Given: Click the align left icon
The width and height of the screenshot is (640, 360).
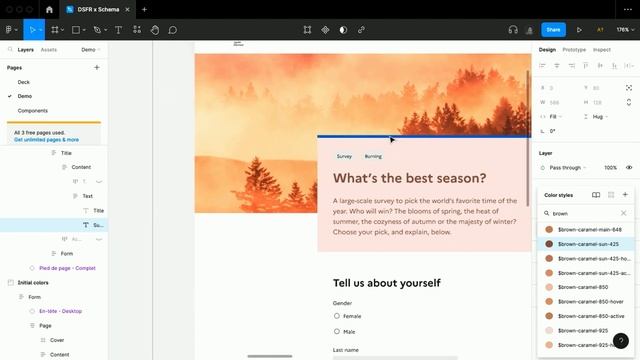Looking at the screenshot, I should [542, 66].
